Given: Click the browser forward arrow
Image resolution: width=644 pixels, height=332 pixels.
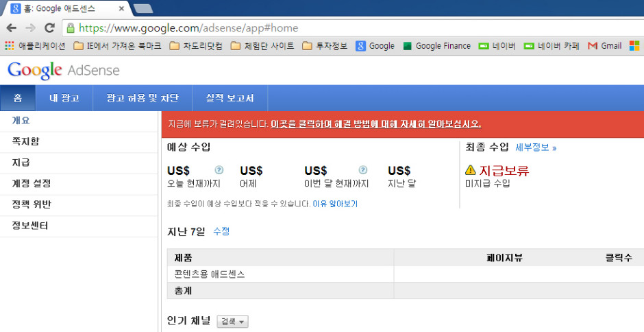Looking at the screenshot, I should 30,28.
